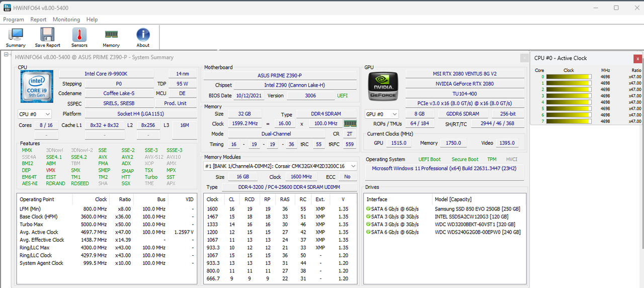Select the Turbo Max operating point row
Image resolution: width=644 pixels, height=288 pixels.
pyautogui.click(x=107, y=225)
